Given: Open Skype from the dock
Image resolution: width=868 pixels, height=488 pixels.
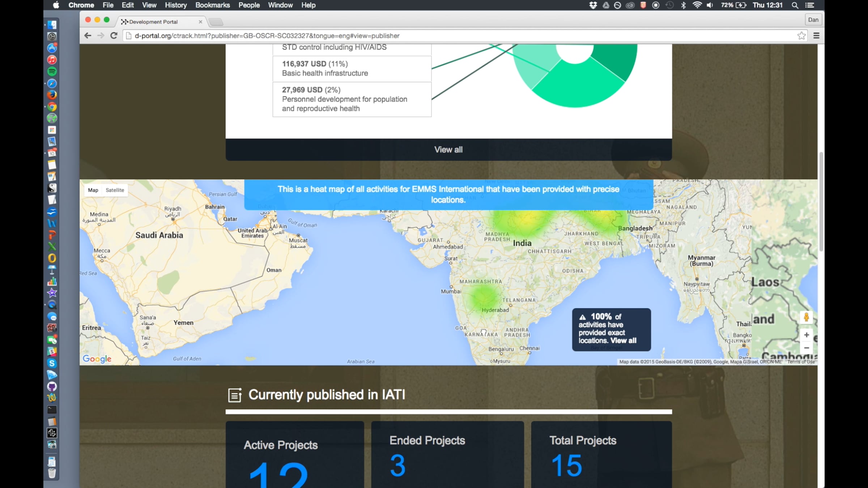Looking at the screenshot, I should (x=52, y=363).
